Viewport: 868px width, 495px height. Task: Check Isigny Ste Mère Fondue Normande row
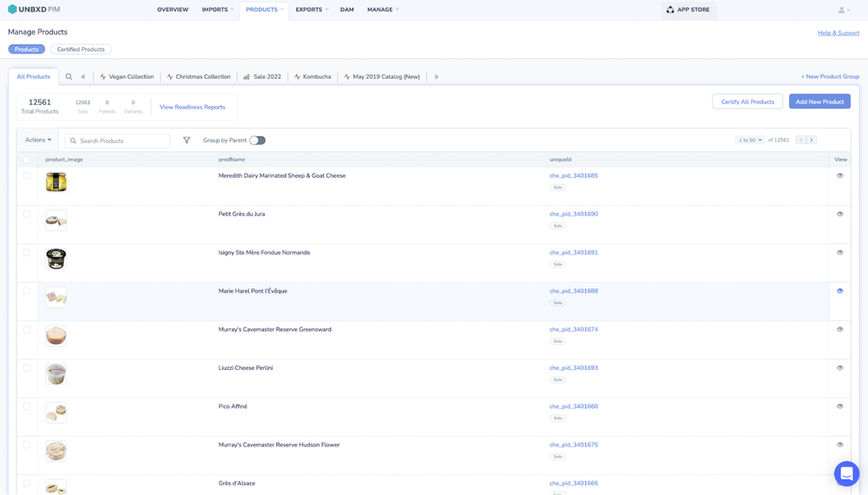(27, 253)
